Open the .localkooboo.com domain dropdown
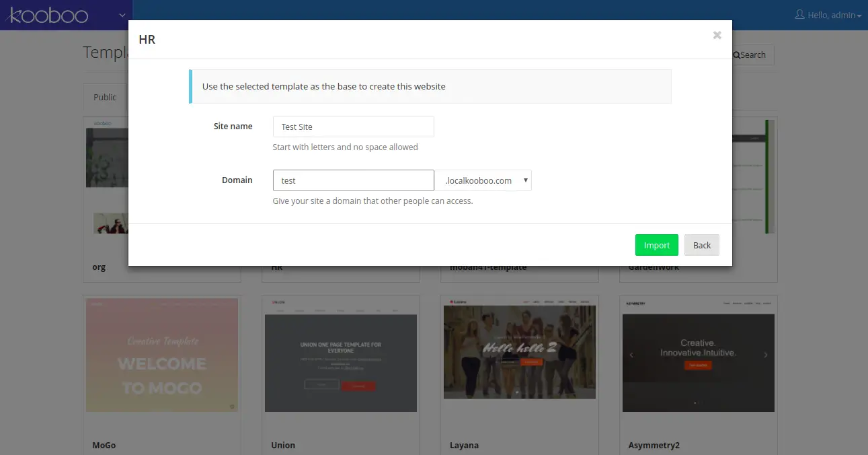Screen dimensions: 868x455 tap(483, 180)
